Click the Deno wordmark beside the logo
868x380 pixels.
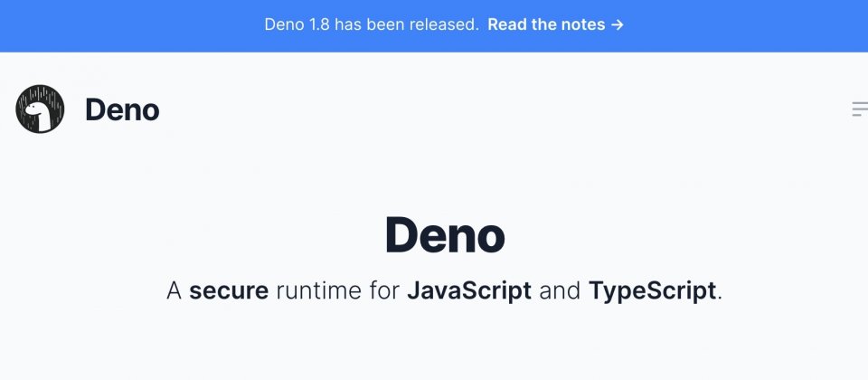point(122,109)
